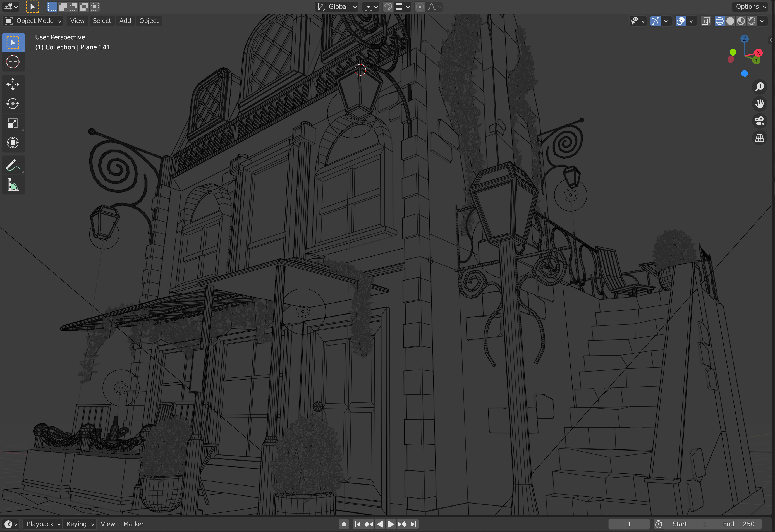Screen dimensions: 775x532
Task: Click the Y axis on navigation gizmo
Action: pyautogui.click(x=756, y=60)
